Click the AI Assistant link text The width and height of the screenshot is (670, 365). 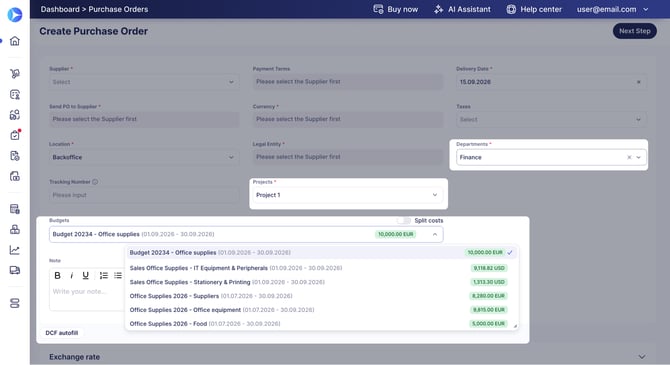pos(469,9)
